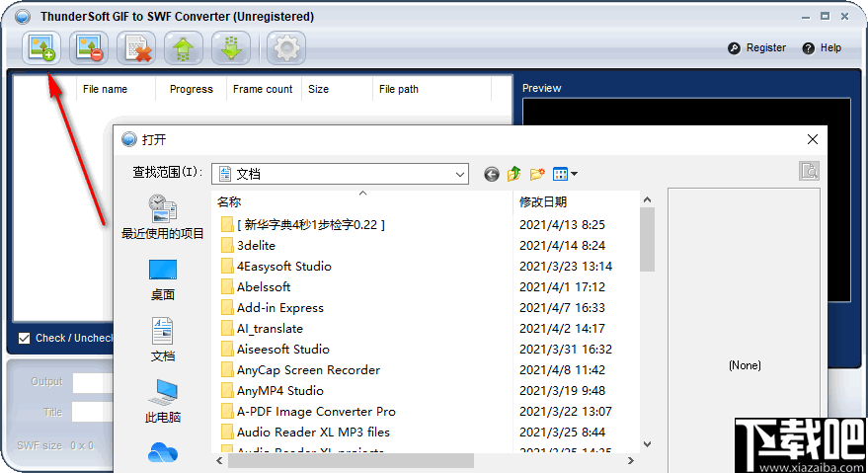
Task: Close the 打开 dialog
Action: (x=812, y=139)
